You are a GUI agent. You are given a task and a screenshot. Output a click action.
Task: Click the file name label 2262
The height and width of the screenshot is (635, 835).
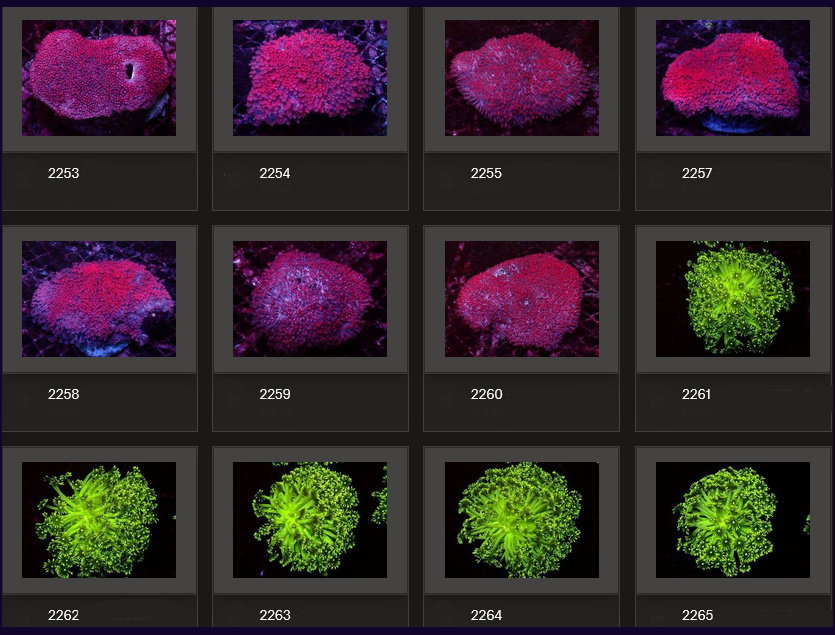[63, 615]
